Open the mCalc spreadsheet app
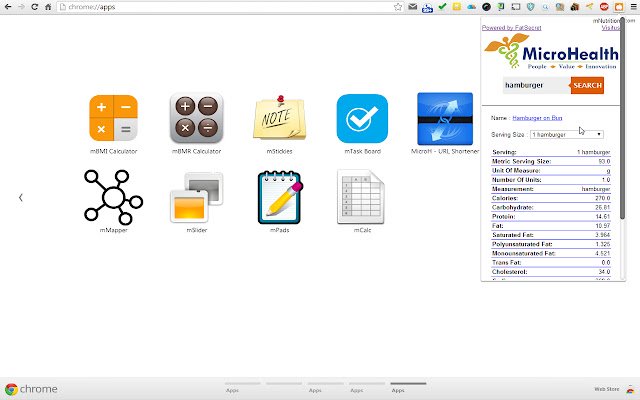Screen dimensions: 640x400 coord(361,197)
